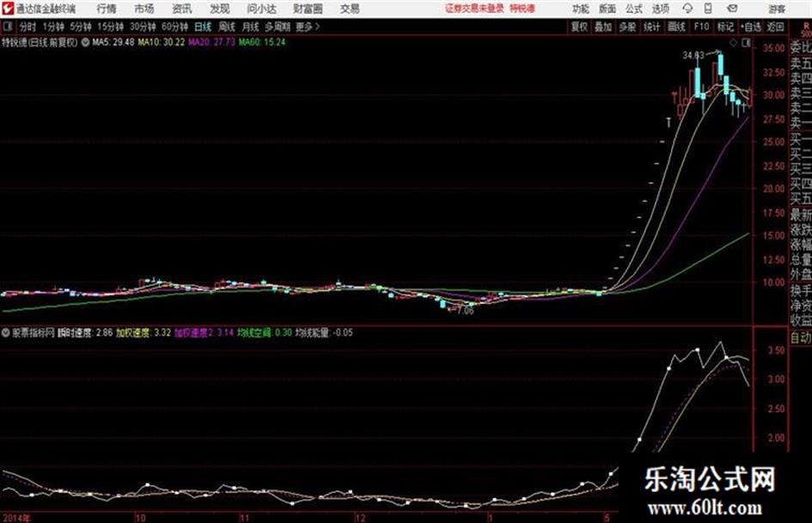812x523 pixels.
Task: Click the 加权速度: 3.32 value
Action: tap(143, 332)
